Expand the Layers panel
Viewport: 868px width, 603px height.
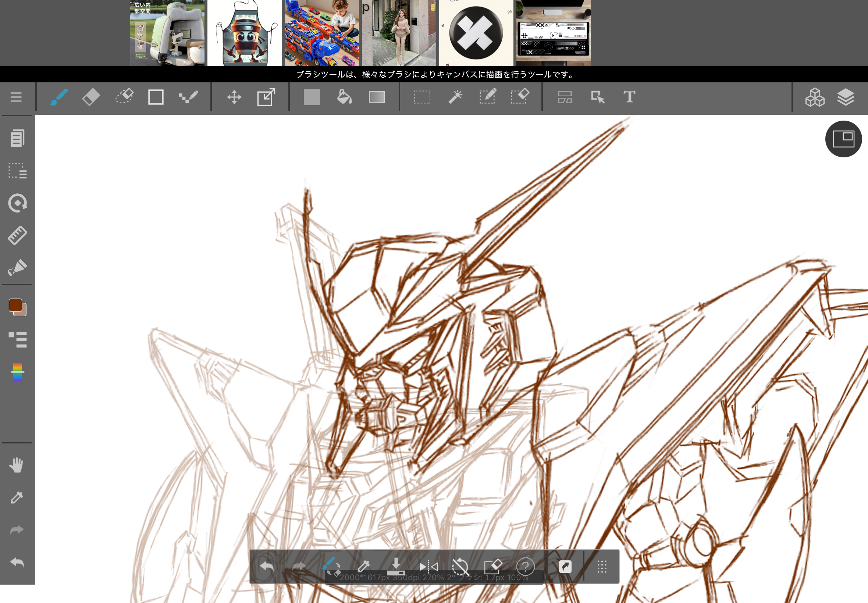click(845, 97)
